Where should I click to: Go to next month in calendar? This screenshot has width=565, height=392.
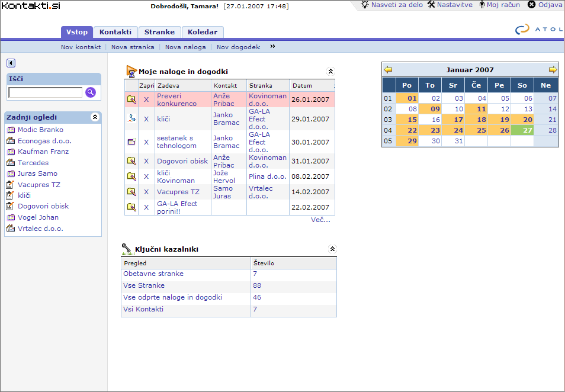point(552,70)
